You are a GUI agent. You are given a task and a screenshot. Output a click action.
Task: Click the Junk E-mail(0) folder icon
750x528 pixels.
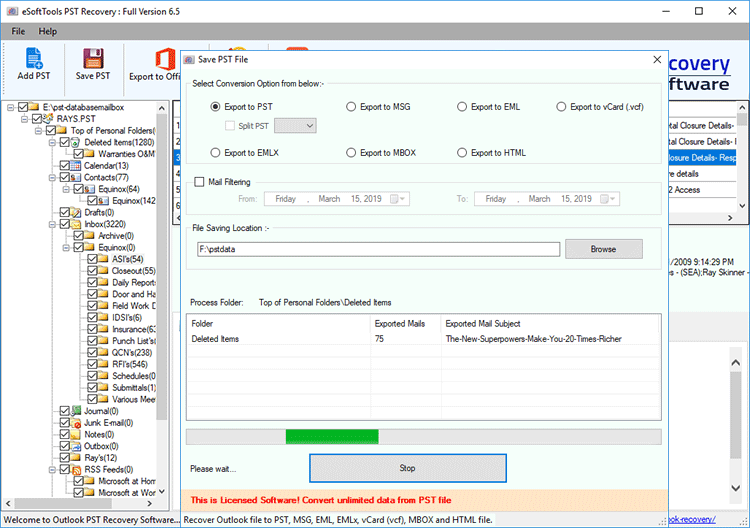[76, 423]
